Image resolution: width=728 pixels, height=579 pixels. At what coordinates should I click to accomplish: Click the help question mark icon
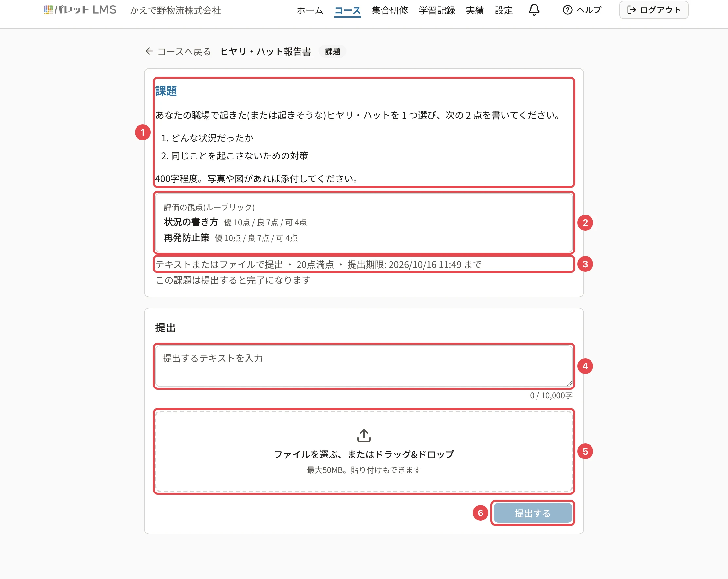point(567,10)
